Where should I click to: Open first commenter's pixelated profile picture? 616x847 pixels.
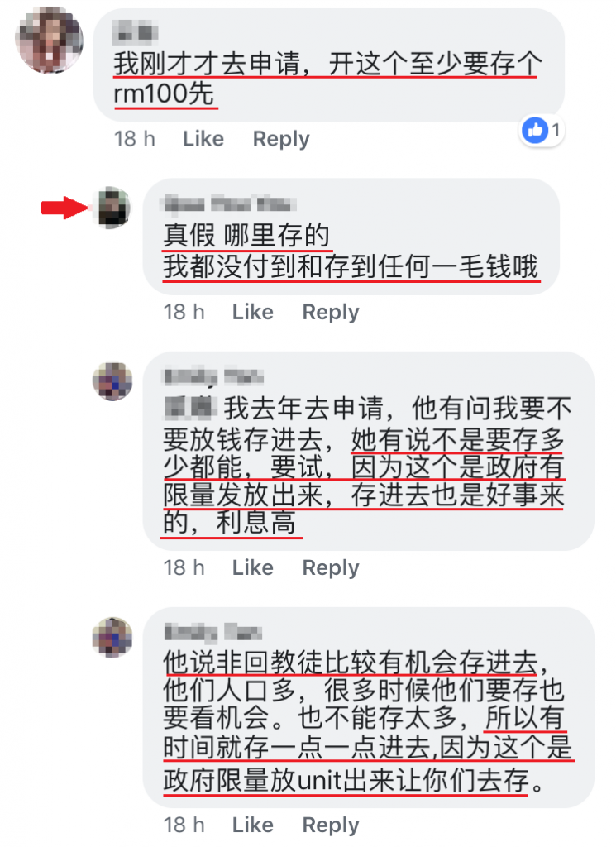click(49, 40)
